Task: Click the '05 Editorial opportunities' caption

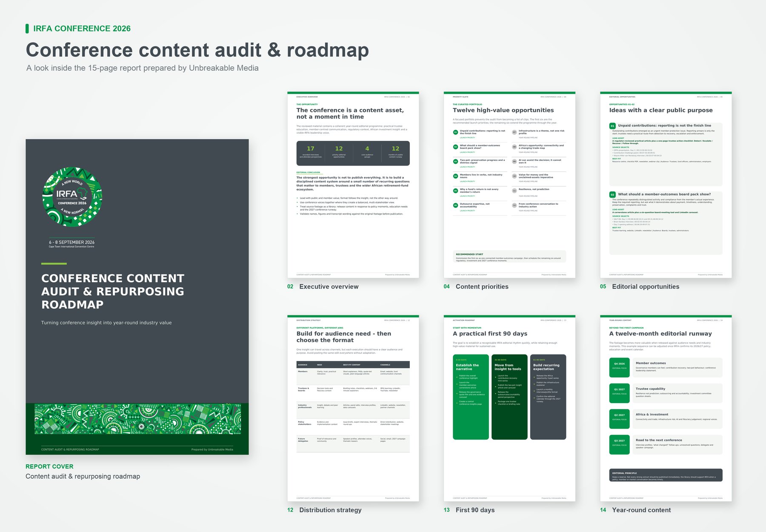Action: (x=640, y=286)
